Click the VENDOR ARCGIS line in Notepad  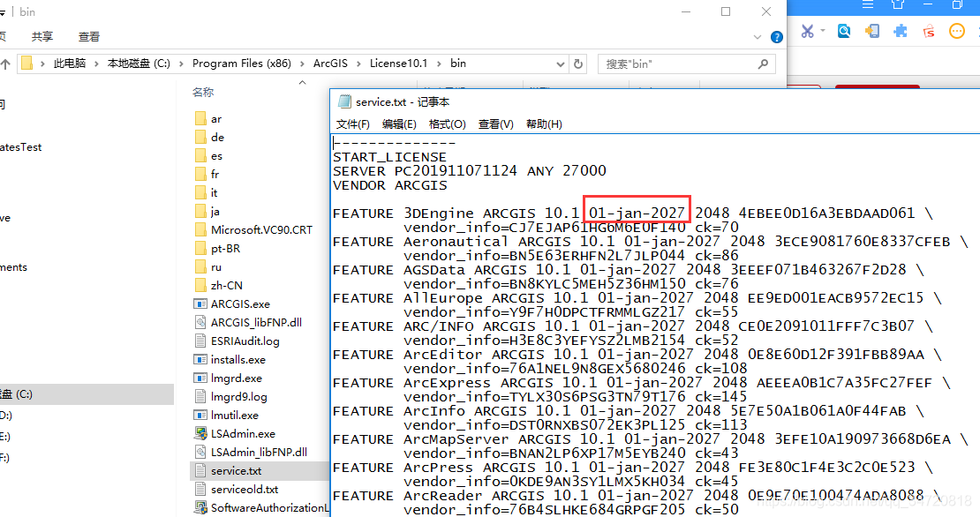click(390, 185)
